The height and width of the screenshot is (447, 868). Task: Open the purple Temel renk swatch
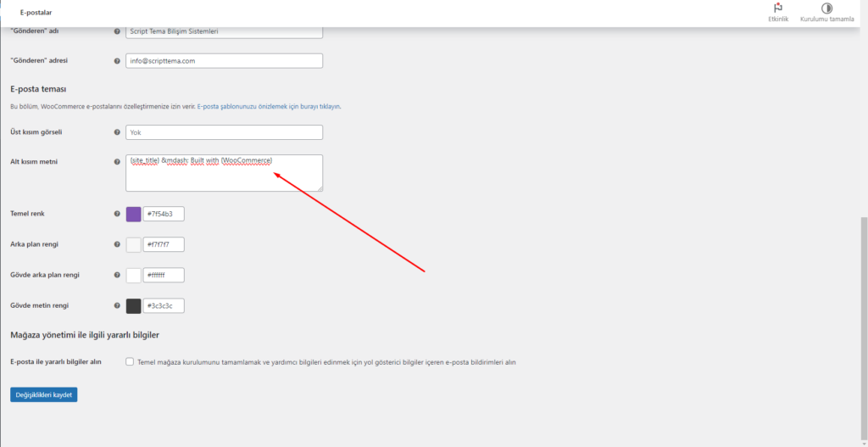pos(133,215)
